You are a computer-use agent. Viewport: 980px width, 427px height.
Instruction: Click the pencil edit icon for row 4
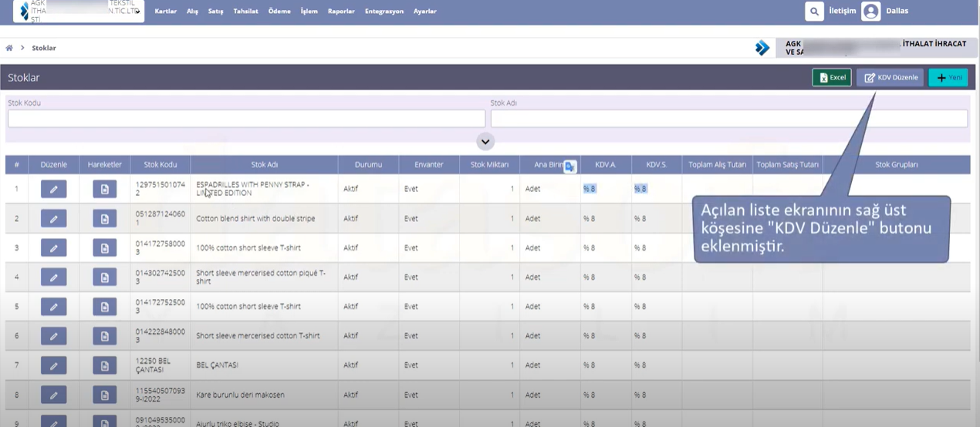pyautogui.click(x=53, y=277)
